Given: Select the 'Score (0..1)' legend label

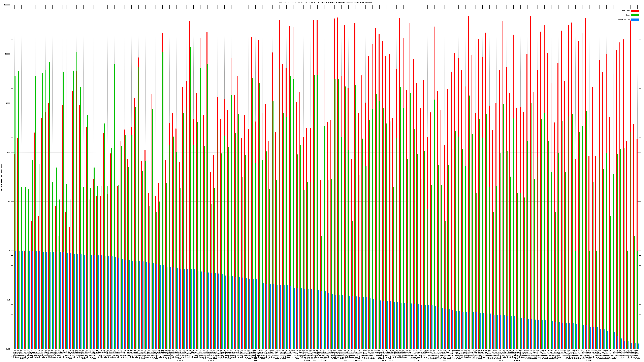Looking at the screenshot, I should click(624, 20).
